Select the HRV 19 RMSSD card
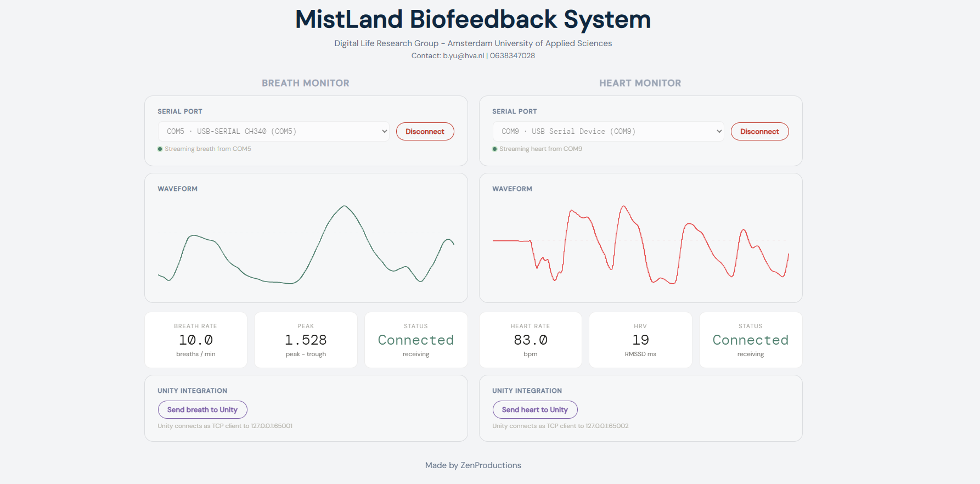 (640, 340)
